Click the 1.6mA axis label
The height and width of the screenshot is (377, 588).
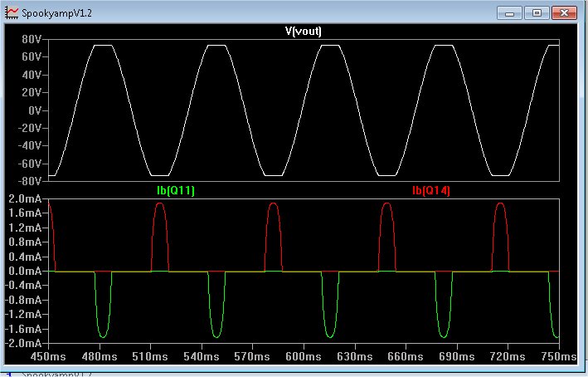click(x=25, y=213)
